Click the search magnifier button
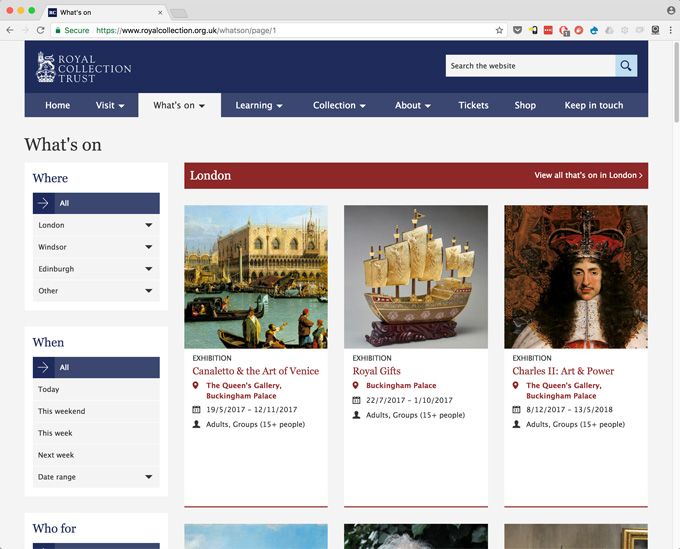The width and height of the screenshot is (680, 549). tap(626, 65)
